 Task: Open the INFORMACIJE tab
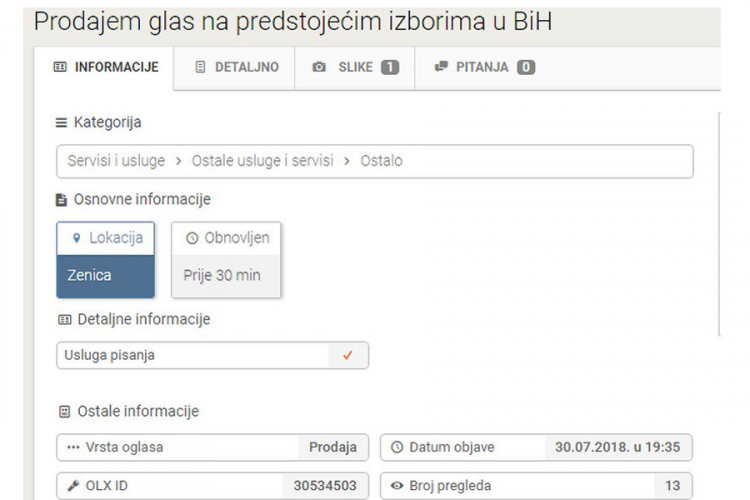pyautogui.click(x=104, y=67)
